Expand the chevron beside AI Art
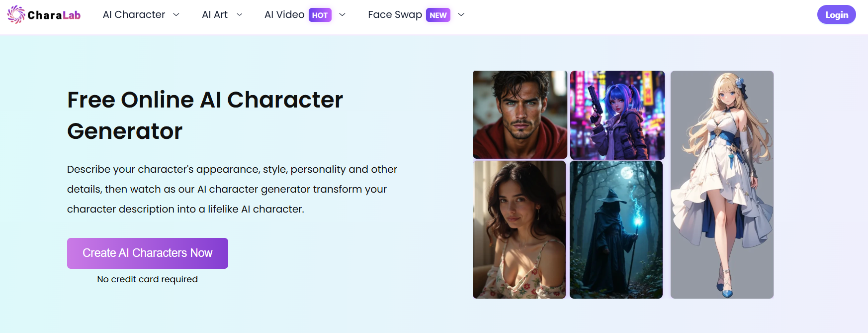 click(x=240, y=15)
